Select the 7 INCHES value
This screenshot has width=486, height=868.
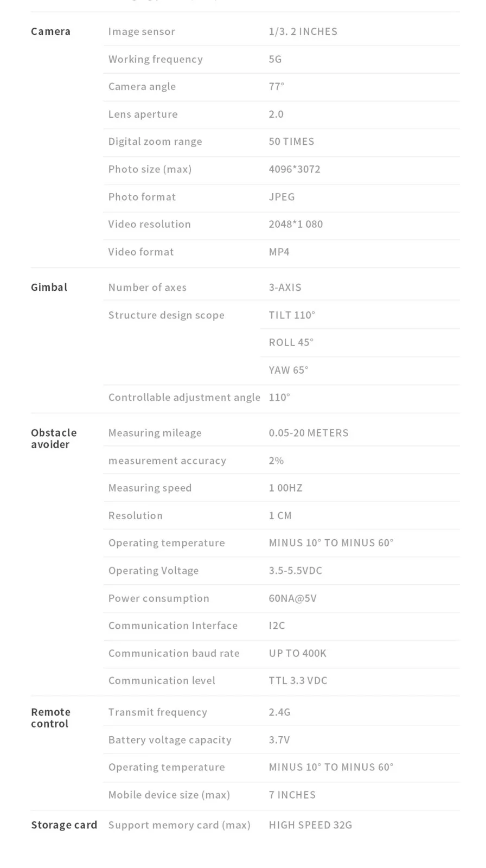(x=292, y=795)
